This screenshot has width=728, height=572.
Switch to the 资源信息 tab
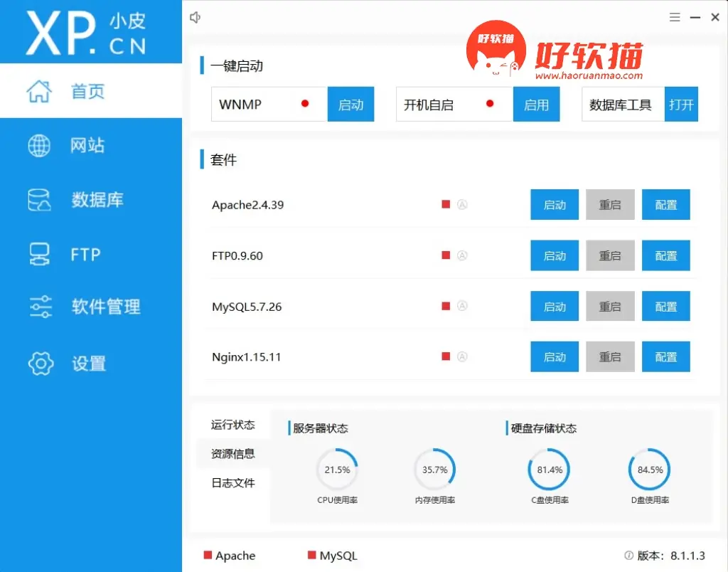click(233, 453)
